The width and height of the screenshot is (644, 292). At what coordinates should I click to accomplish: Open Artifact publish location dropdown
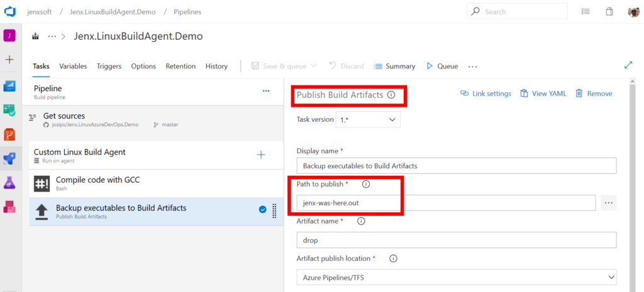coord(457,277)
